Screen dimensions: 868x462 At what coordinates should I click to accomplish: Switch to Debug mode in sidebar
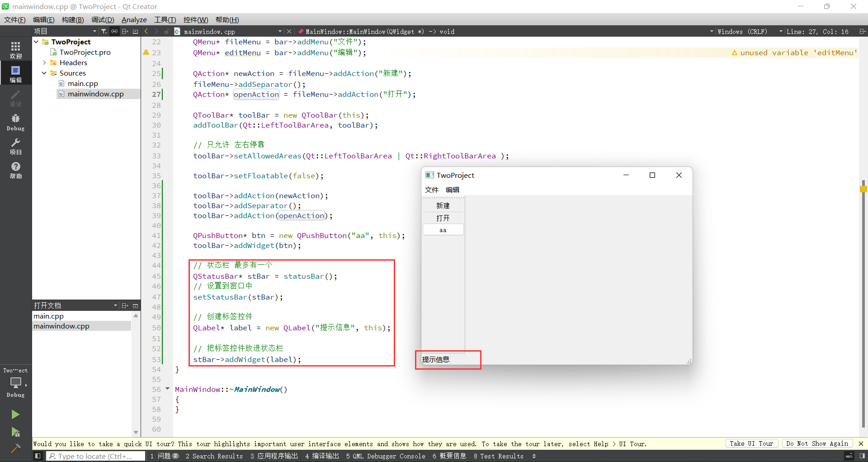pos(15,122)
